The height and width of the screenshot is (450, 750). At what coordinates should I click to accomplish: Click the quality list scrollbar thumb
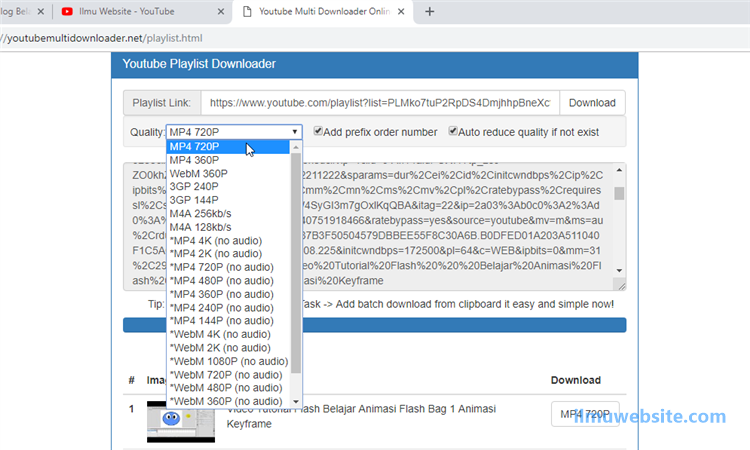[x=296, y=263]
